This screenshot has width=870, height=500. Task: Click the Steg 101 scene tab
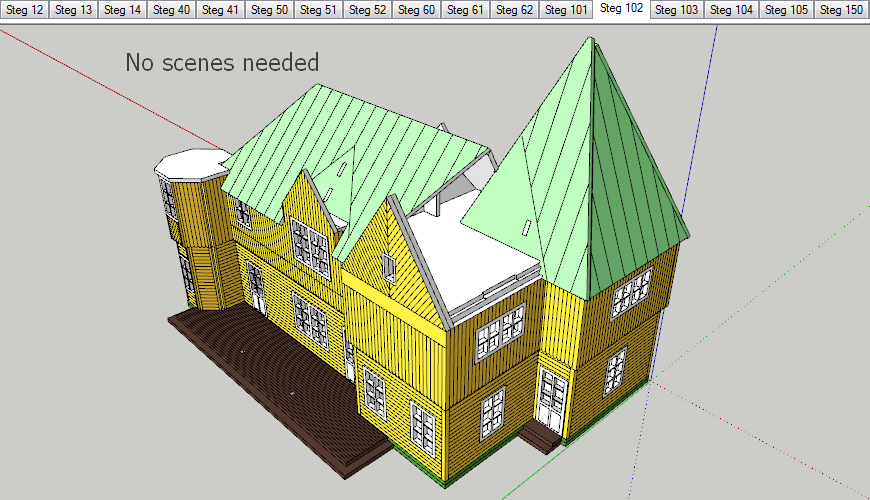(x=566, y=10)
